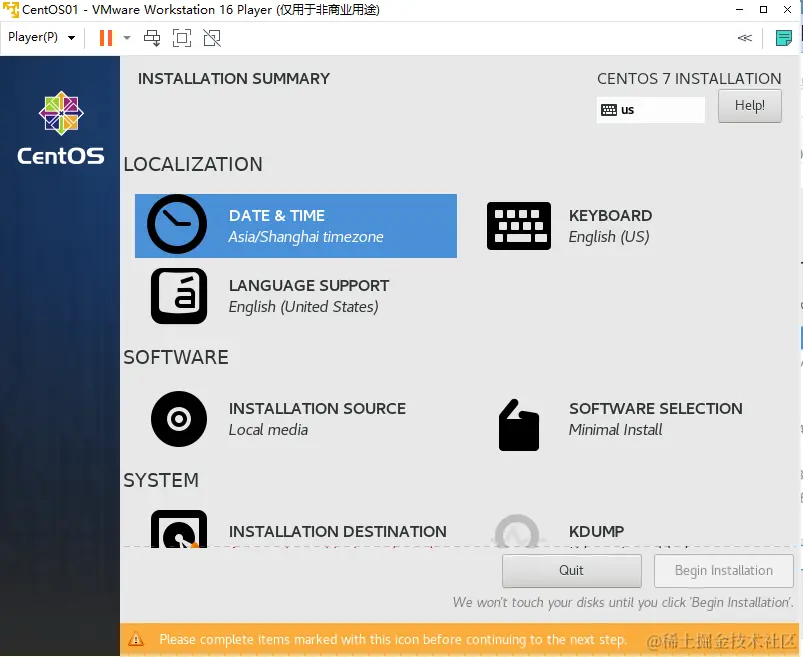Click the orange warning triangle icon

pos(136,639)
